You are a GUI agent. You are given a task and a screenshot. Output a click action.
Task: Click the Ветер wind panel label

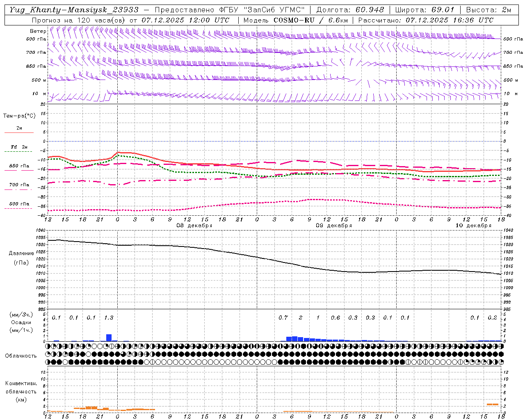pyautogui.click(x=38, y=31)
